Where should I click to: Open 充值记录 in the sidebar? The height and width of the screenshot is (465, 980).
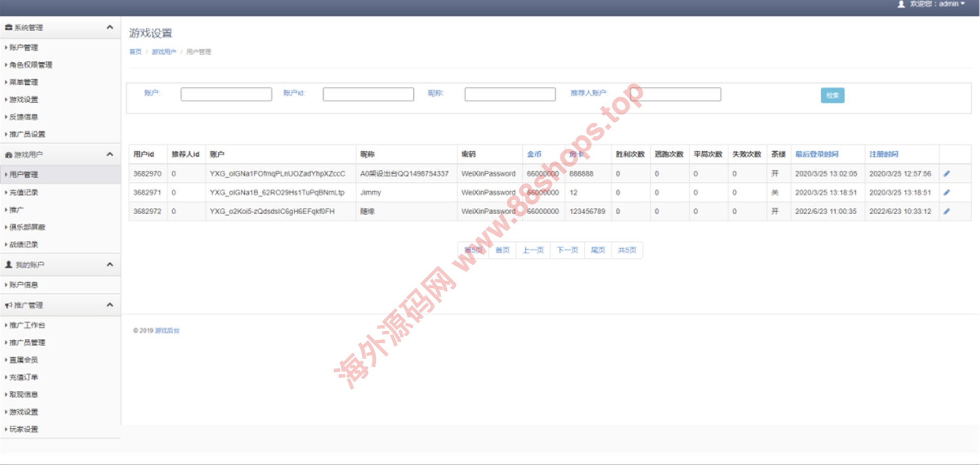pyautogui.click(x=24, y=193)
